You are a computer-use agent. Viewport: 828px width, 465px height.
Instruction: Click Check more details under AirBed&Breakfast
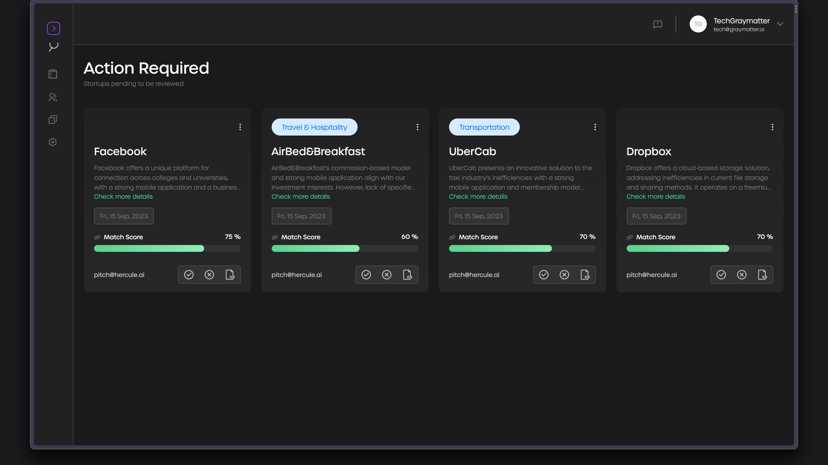coord(300,196)
